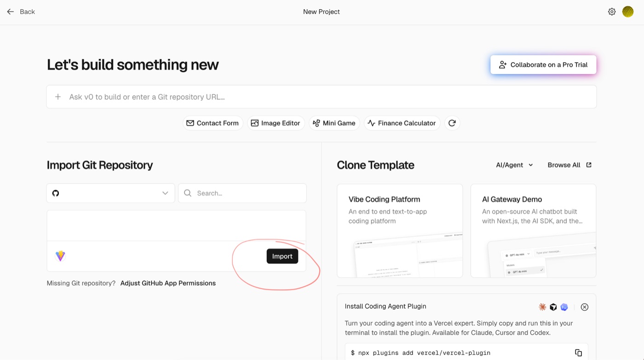Import the listed repository
644x360 pixels.
tap(282, 256)
